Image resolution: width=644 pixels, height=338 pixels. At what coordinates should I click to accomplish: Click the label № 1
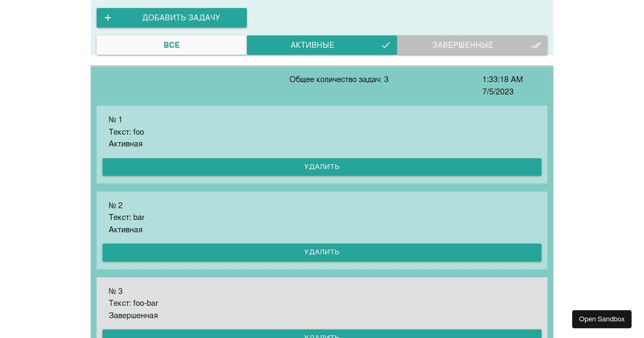115,120
